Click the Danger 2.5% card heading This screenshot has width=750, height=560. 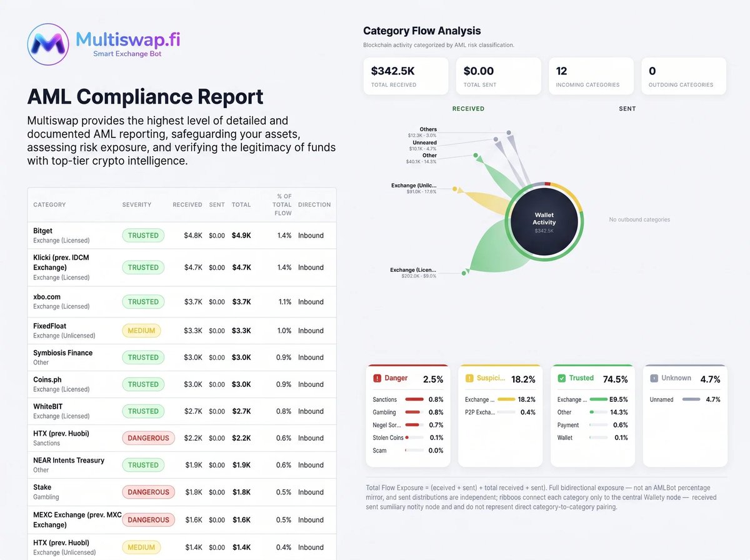[408, 379]
